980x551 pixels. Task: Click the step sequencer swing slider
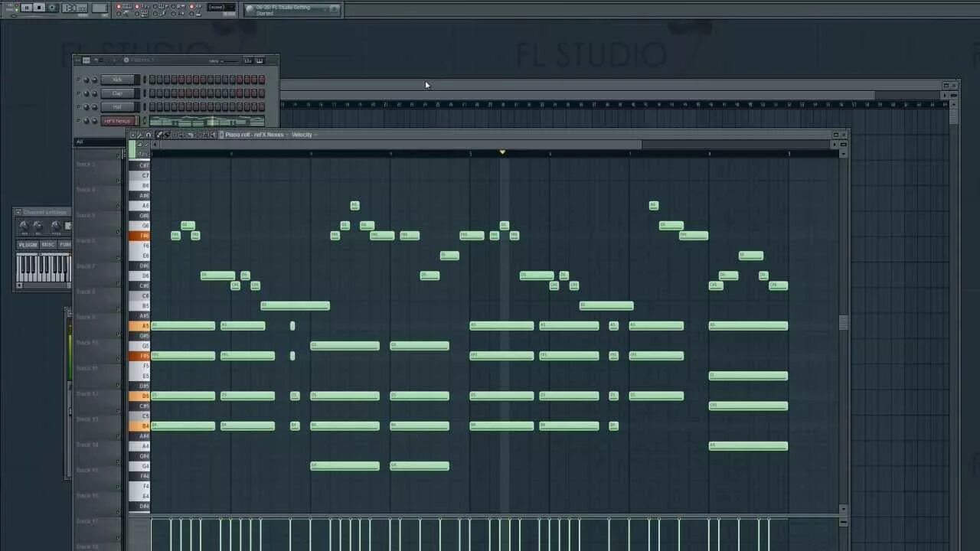[230, 61]
